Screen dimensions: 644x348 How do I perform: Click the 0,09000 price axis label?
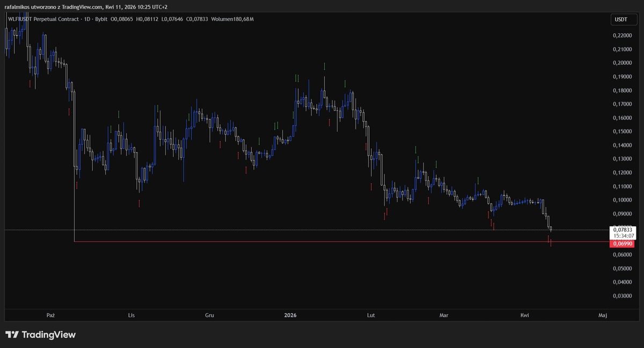point(622,214)
